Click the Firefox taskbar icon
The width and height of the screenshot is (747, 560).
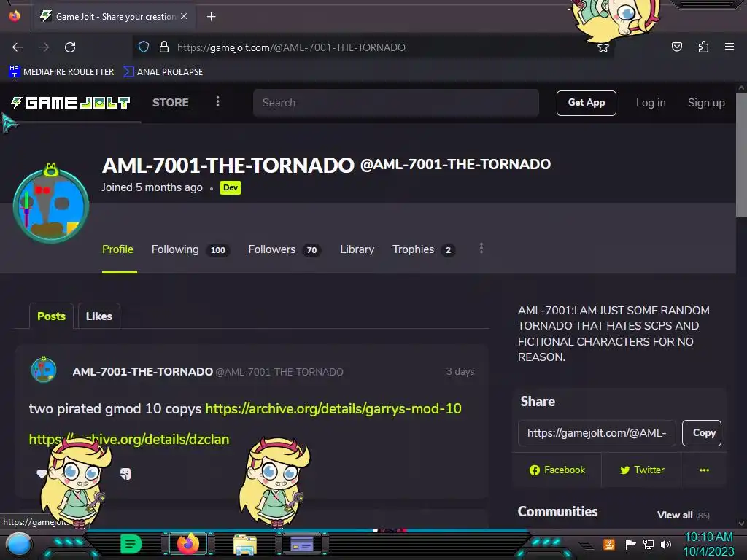click(188, 544)
